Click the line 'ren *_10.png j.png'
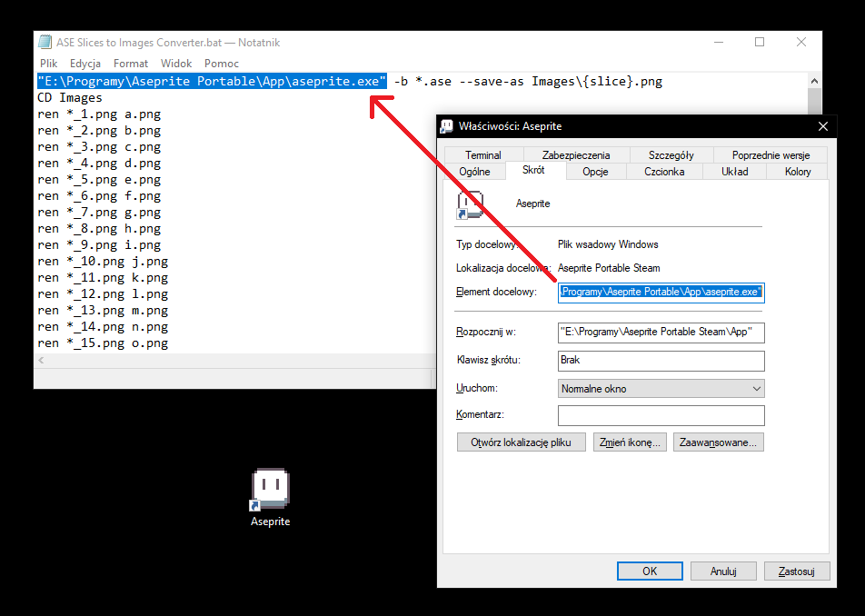The width and height of the screenshot is (865, 616). (103, 261)
